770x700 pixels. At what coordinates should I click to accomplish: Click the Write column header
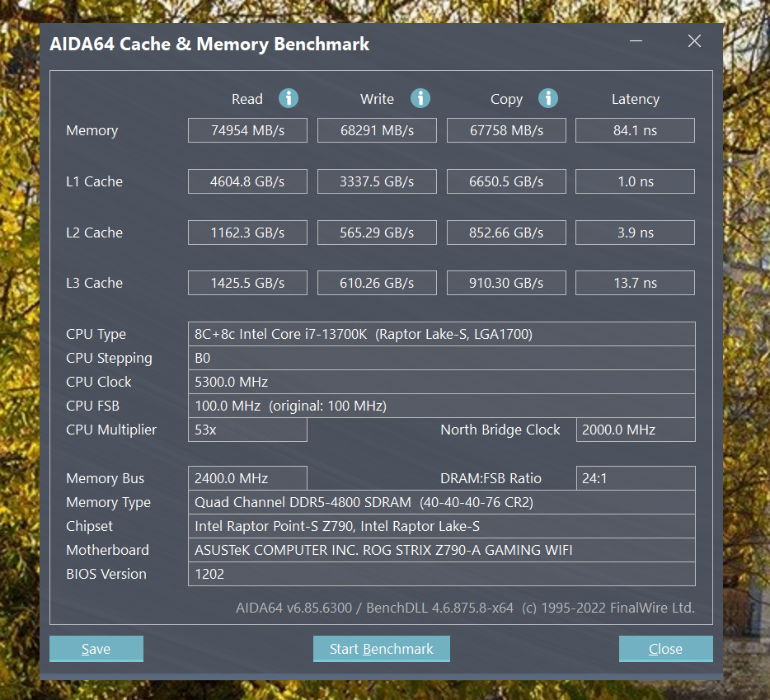(x=377, y=99)
